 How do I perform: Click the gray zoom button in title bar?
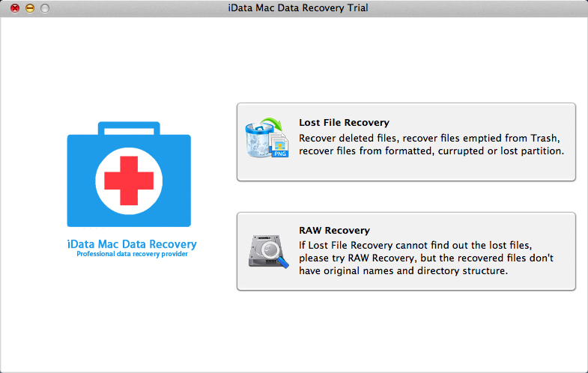45,8
